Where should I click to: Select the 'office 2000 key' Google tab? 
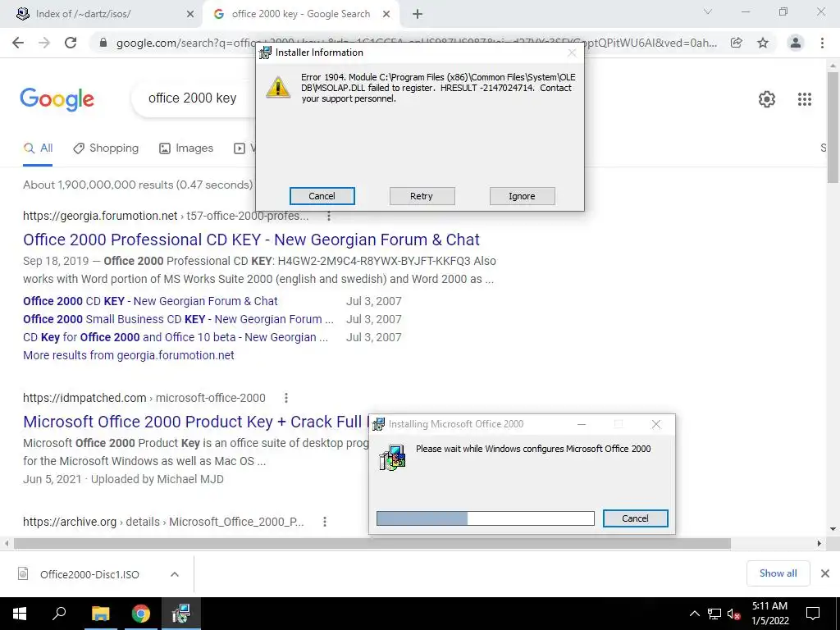click(x=300, y=14)
